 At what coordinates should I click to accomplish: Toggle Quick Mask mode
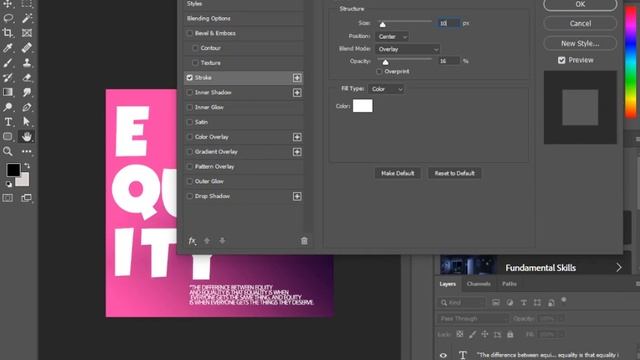pos(8,198)
